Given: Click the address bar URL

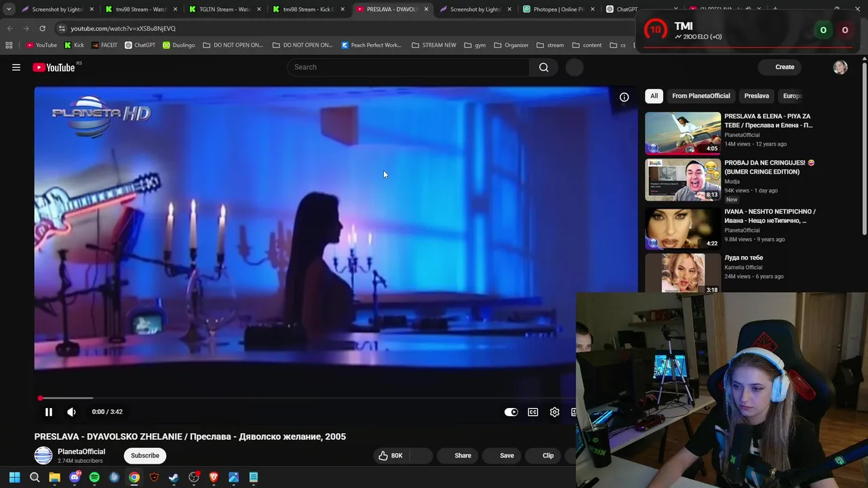Looking at the screenshot, I should point(123,28).
